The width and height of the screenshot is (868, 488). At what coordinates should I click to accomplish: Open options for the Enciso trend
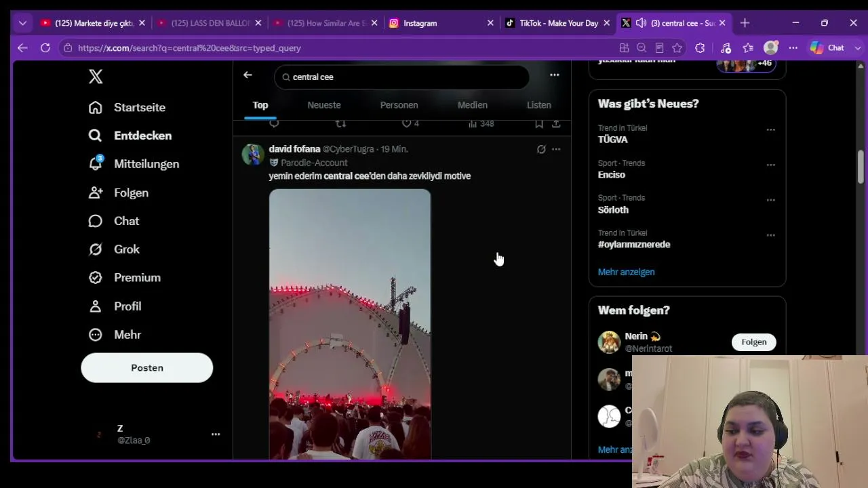click(x=770, y=165)
